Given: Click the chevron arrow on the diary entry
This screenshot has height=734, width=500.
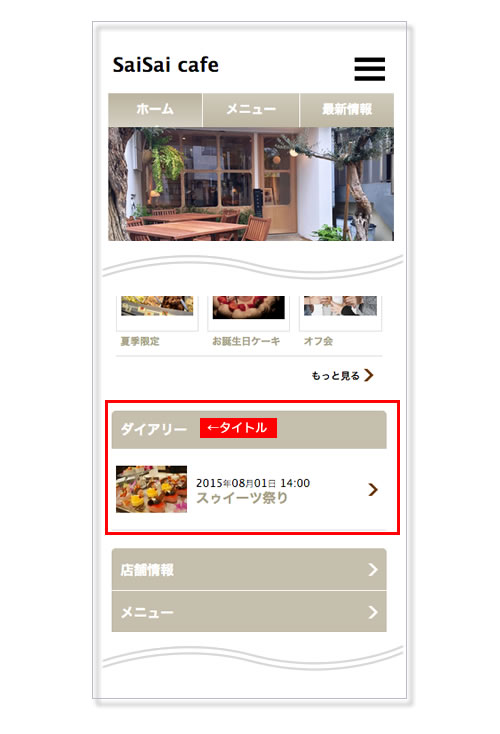Looking at the screenshot, I should click(x=373, y=490).
